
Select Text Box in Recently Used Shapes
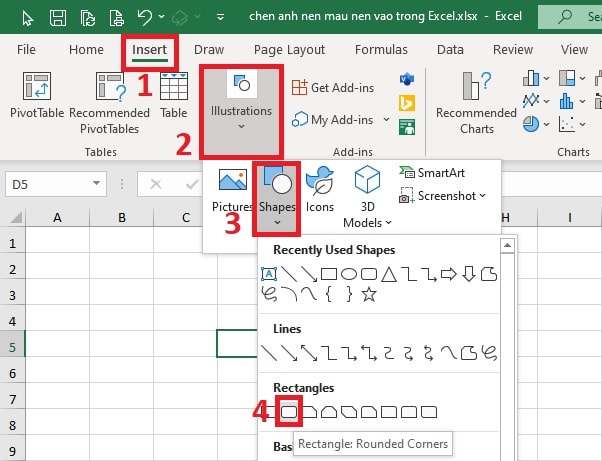[x=269, y=274]
